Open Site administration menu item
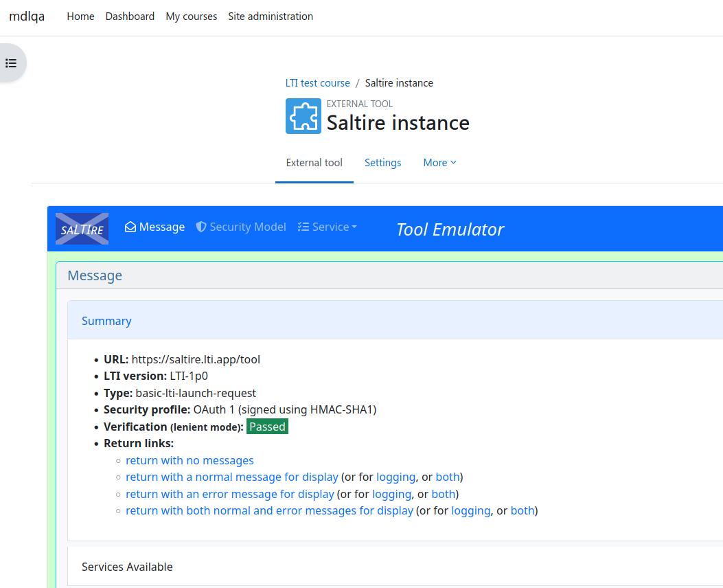Viewport: 723px width, 588px height. (271, 16)
